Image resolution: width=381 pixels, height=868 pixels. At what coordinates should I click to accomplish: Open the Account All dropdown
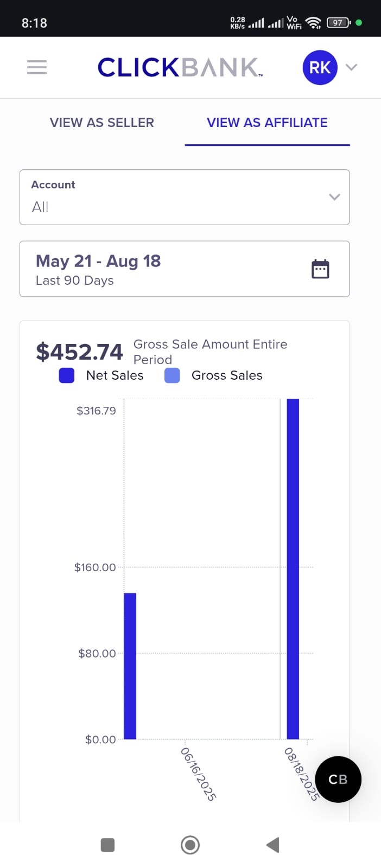[x=174, y=197]
